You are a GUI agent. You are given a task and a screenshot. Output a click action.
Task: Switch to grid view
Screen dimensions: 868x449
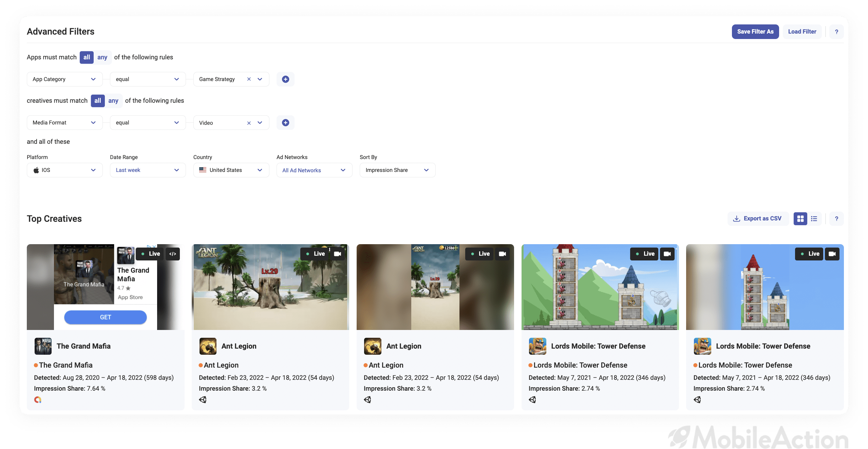tap(800, 219)
